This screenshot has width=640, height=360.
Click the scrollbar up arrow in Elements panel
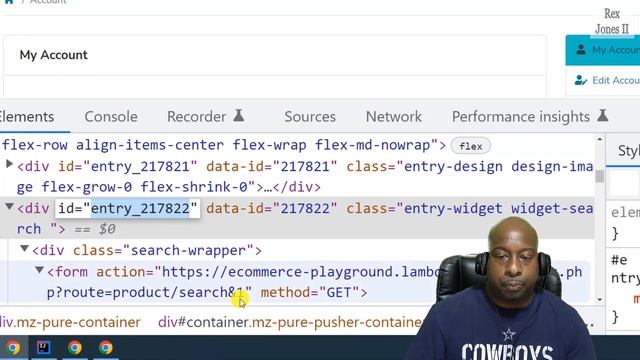point(600,140)
